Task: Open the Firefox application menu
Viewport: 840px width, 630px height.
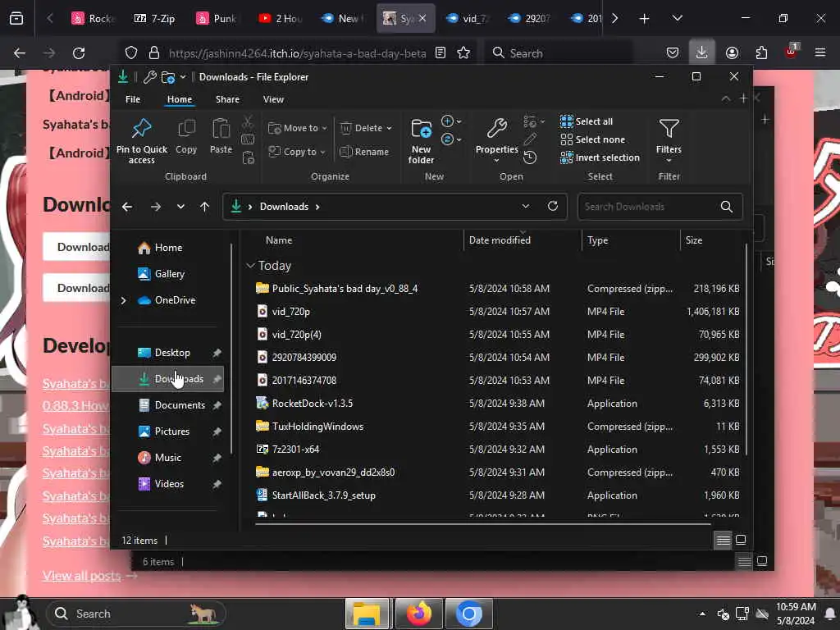Action: point(819,52)
